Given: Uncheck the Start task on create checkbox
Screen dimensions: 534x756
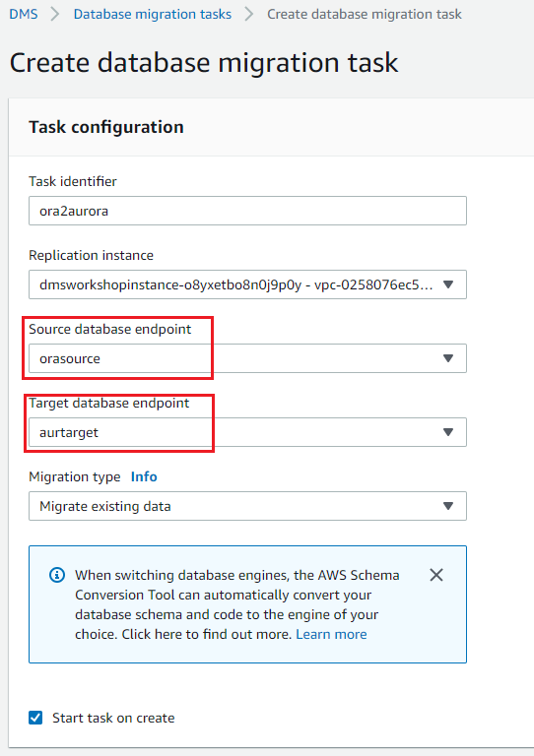Looking at the screenshot, I should click(35, 718).
